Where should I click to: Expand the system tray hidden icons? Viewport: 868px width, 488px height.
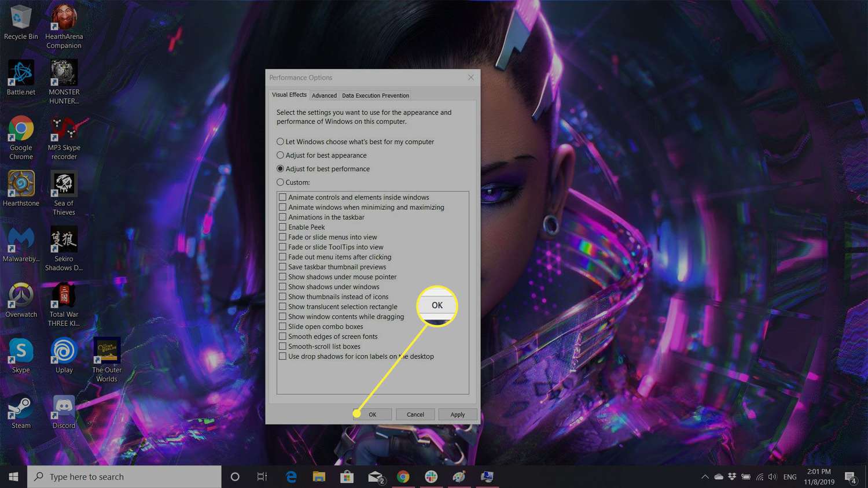coord(705,476)
